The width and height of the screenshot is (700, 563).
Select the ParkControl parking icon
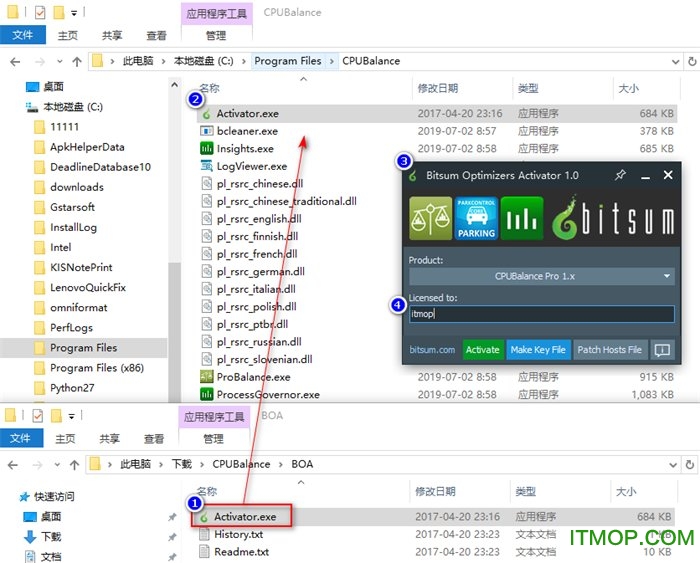(476, 219)
